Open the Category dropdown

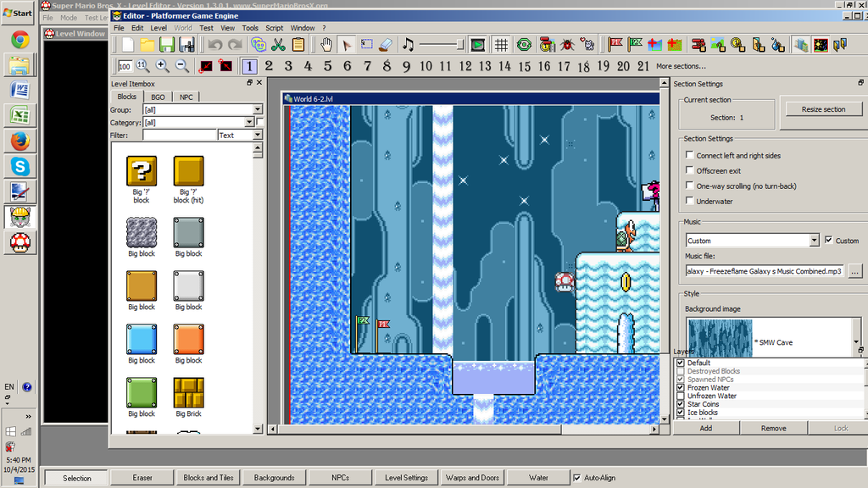(249, 122)
